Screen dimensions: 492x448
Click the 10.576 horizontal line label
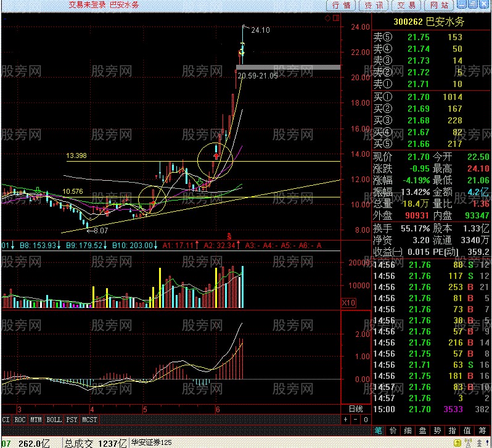point(73,191)
